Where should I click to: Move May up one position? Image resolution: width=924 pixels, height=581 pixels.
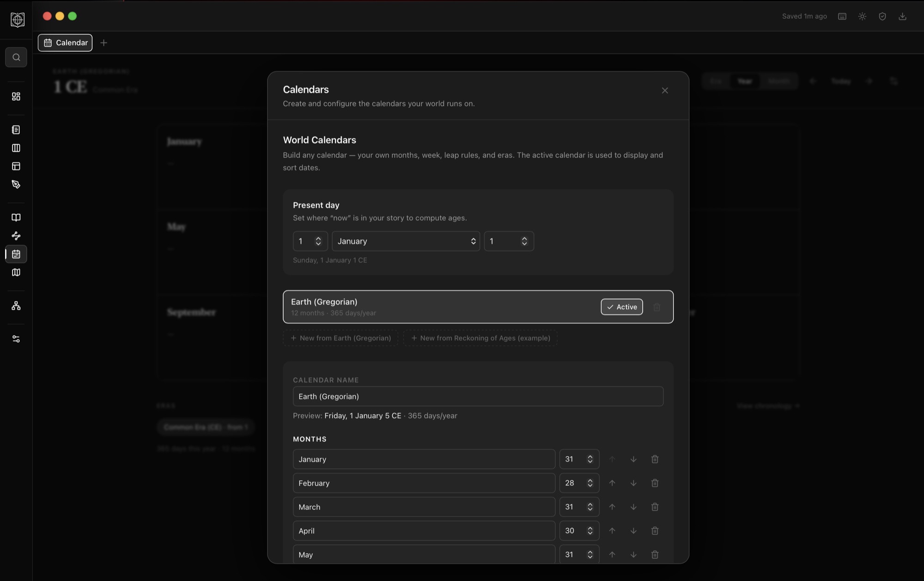(612, 555)
